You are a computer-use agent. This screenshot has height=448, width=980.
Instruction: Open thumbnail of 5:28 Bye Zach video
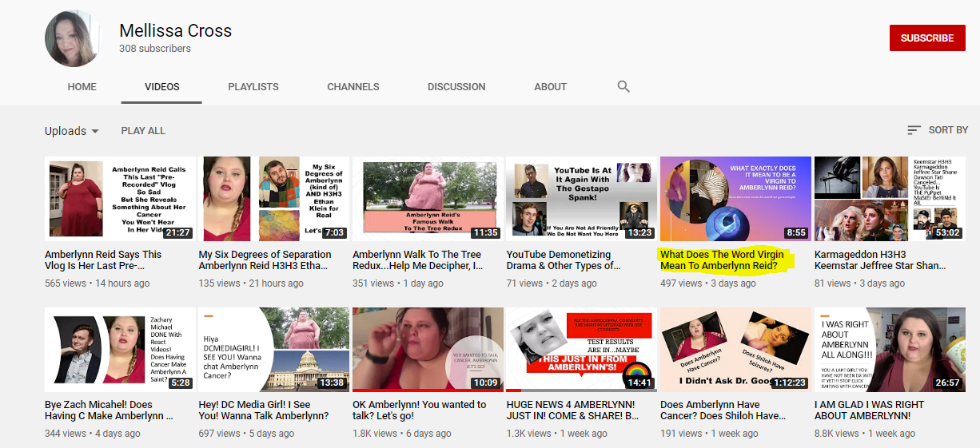(x=120, y=350)
